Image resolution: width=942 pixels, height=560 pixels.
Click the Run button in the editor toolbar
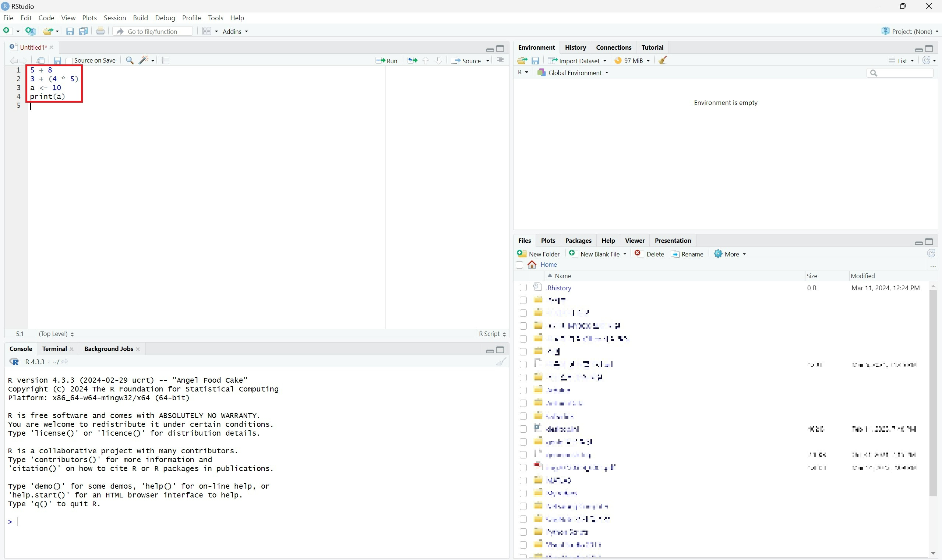click(x=387, y=61)
